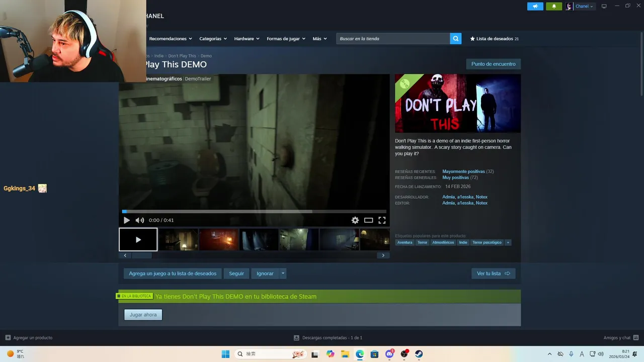The width and height of the screenshot is (644, 362).
Task: Click 'Ver tu lista' button
Action: pyautogui.click(x=493, y=274)
